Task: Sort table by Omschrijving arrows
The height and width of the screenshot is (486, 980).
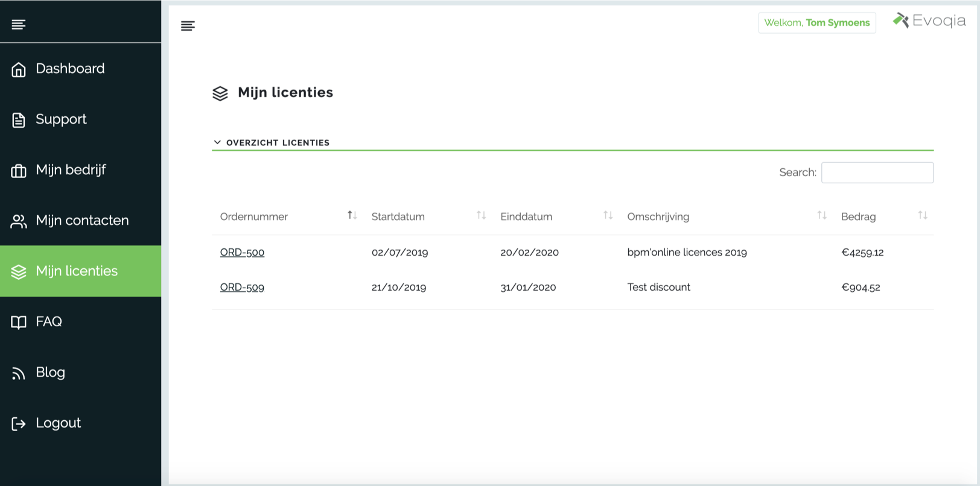Action: (822, 215)
